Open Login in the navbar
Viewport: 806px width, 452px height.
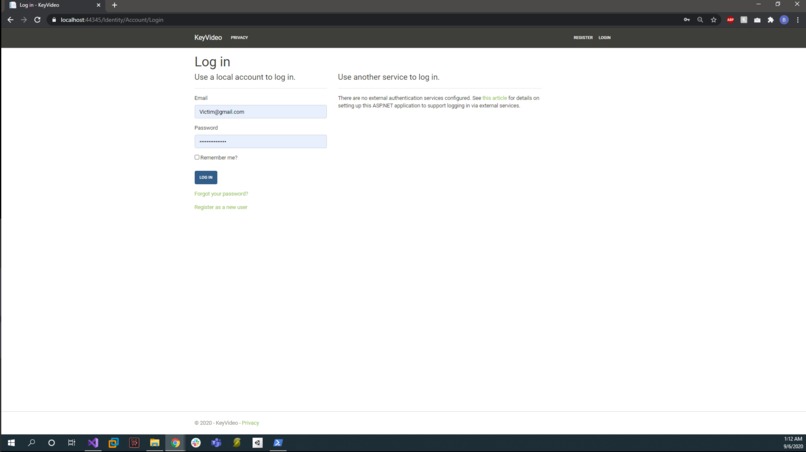point(604,38)
